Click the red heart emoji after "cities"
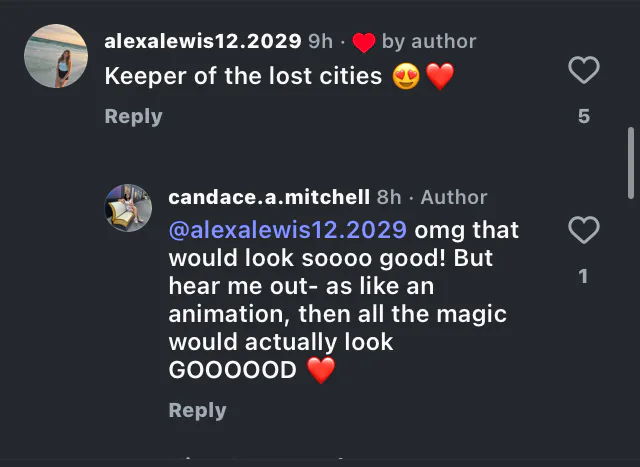 440,76
